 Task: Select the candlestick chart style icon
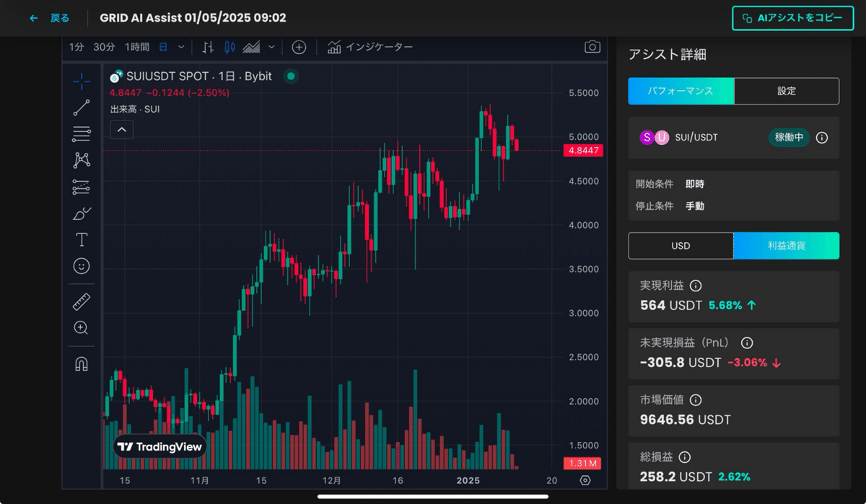point(229,47)
